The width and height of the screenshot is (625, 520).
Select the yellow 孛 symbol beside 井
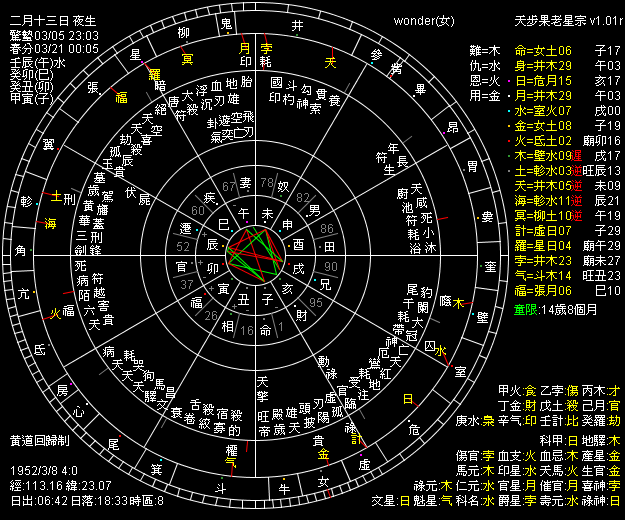tap(266, 47)
